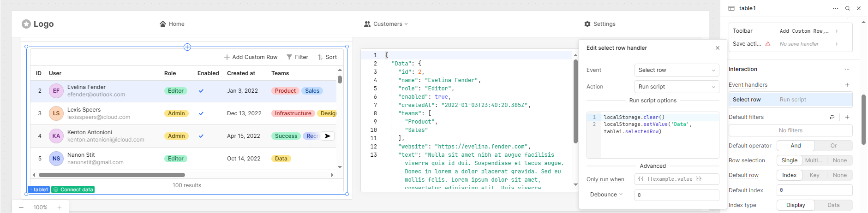Open the Customers navigation menu
Image resolution: width=868 pixels, height=213 pixels.
(386, 24)
